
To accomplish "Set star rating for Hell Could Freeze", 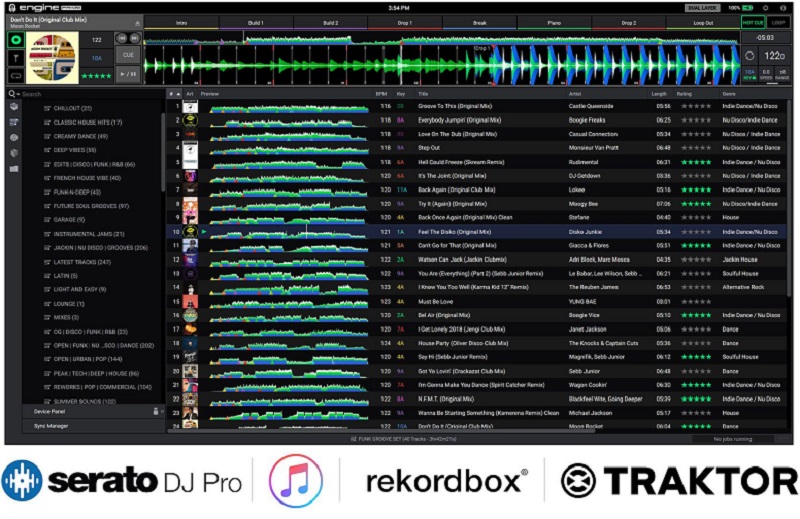I will click(x=696, y=162).
